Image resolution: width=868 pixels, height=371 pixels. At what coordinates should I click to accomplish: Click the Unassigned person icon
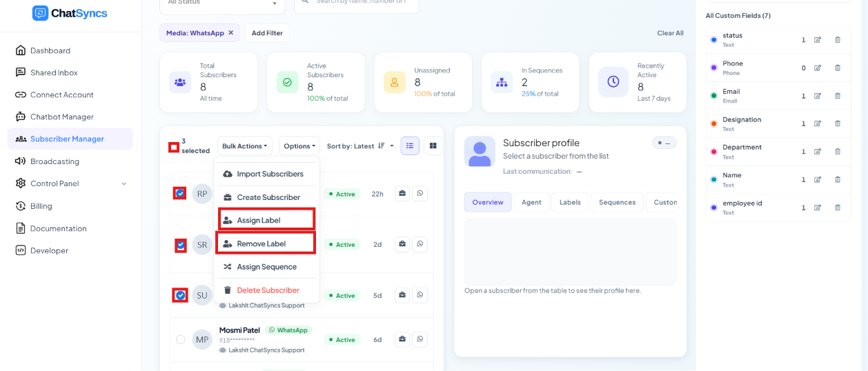395,82
